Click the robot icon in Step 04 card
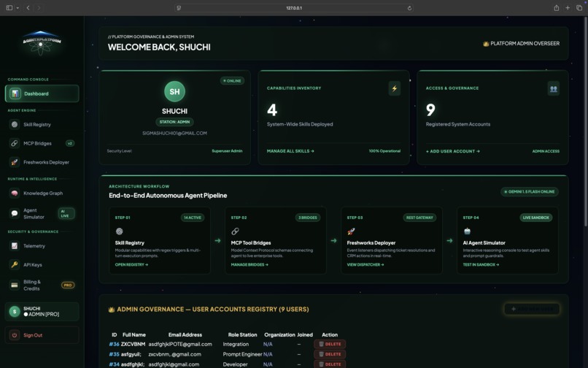This screenshot has height=368, width=588. click(467, 231)
